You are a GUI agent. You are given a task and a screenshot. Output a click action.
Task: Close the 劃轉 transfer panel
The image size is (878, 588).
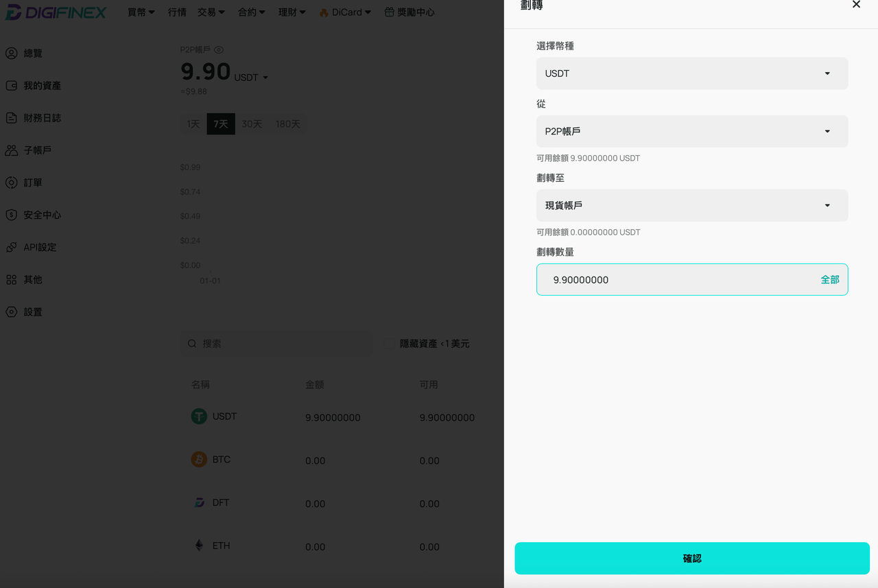pyautogui.click(x=856, y=5)
